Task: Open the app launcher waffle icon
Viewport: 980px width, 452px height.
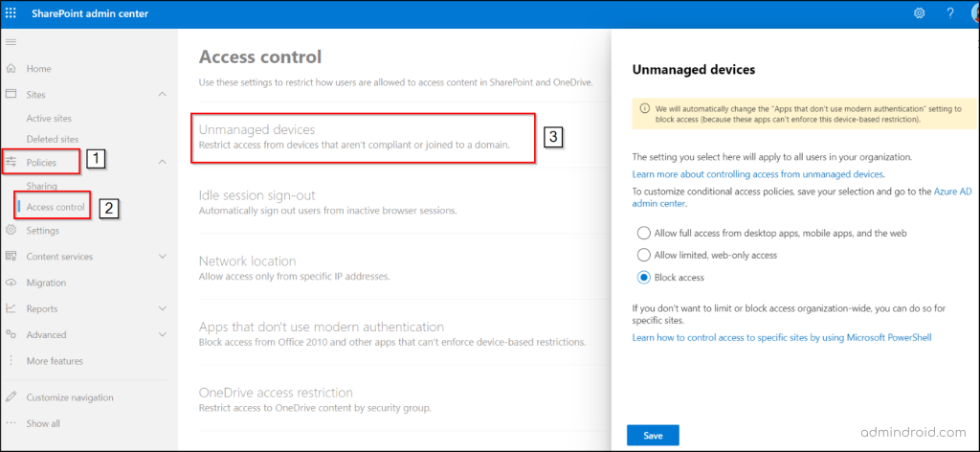Action: pyautogui.click(x=11, y=13)
